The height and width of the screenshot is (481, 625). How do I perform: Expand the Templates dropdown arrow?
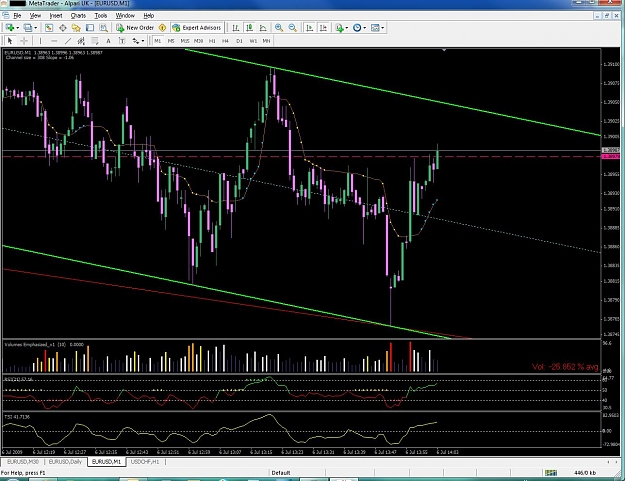(x=383, y=28)
